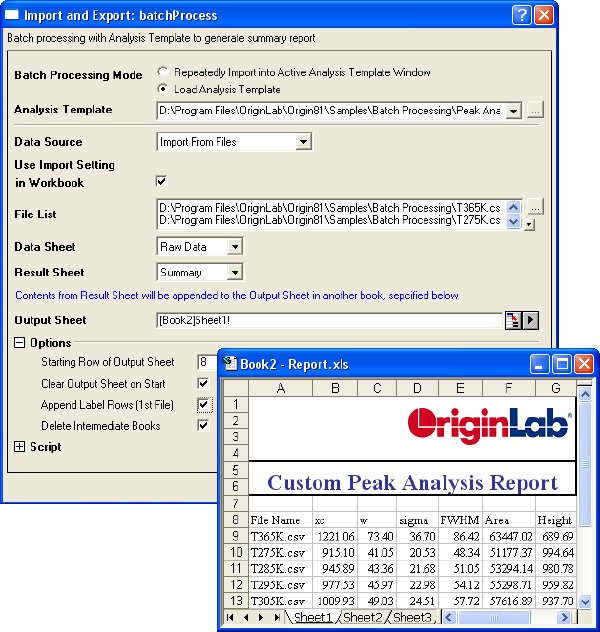Click the FWHM header cell
The height and width of the screenshot is (632, 600).
(x=460, y=520)
